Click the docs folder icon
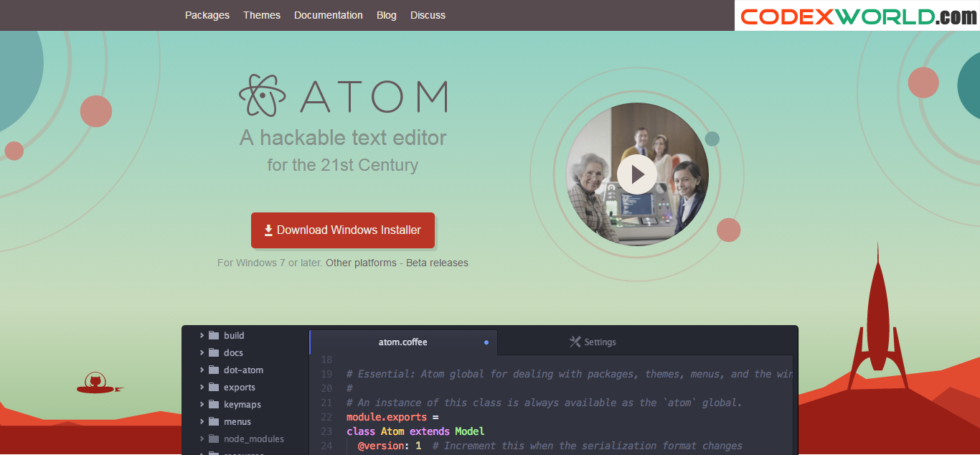980x455 pixels. [214, 352]
